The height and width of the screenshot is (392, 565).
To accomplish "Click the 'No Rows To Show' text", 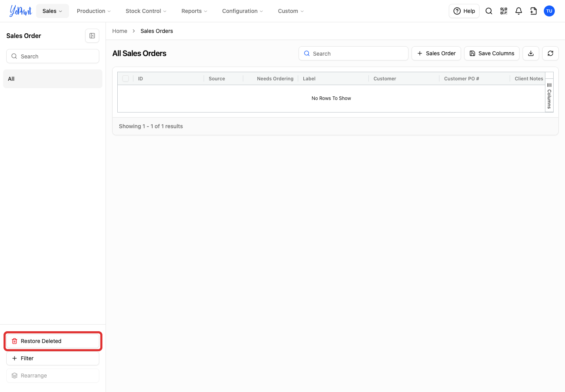I will pos(331,98).
